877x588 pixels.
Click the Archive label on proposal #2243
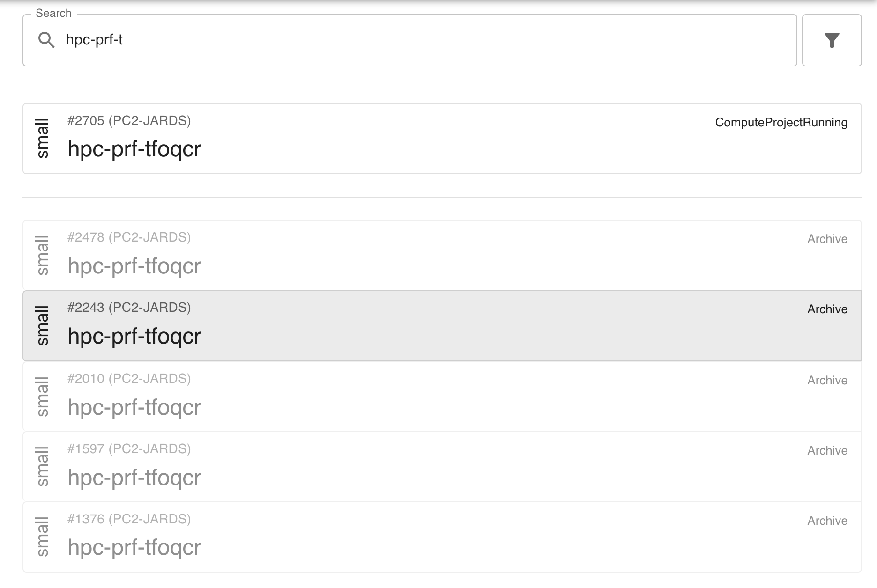point(827,309)
